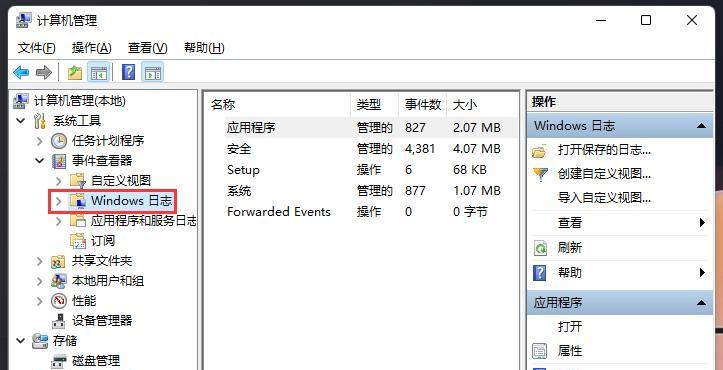Expand the 性能 tree node

coord(39,301)
